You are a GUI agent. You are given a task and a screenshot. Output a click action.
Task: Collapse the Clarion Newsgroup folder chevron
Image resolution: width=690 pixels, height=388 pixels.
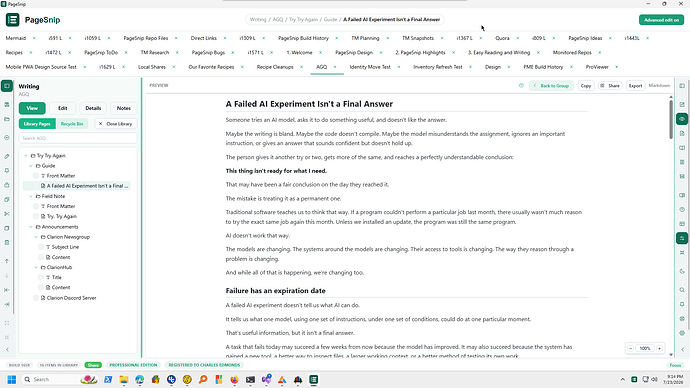[x=36, y=237]
